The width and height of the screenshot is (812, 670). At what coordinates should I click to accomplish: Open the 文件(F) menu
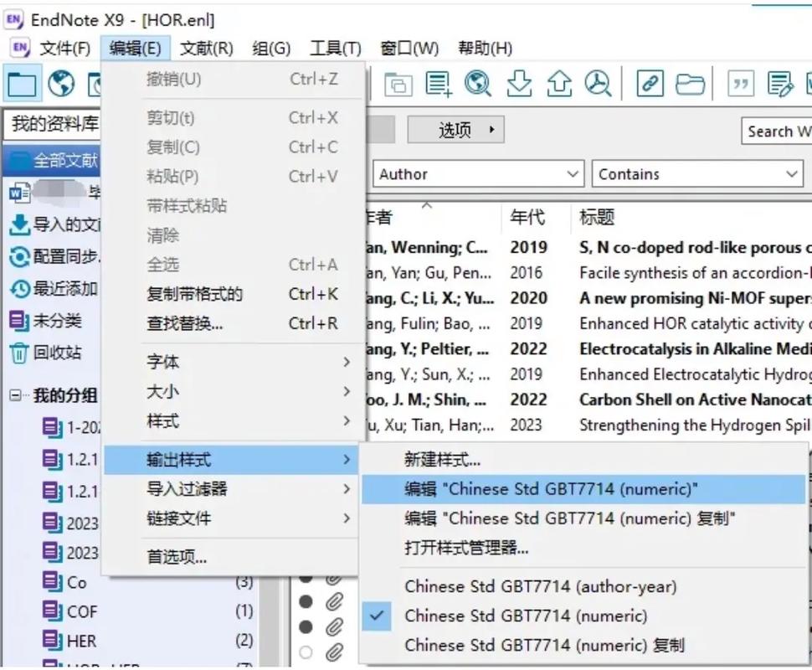pos(65,49)
